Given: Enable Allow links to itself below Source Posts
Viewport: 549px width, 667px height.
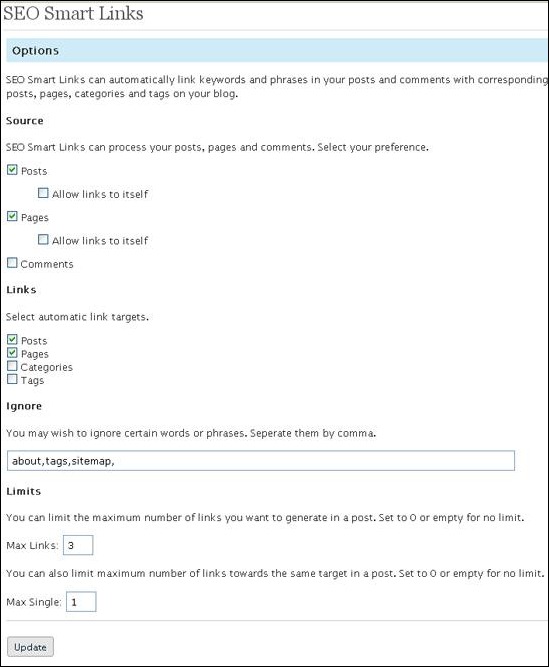Looking at the screenshot, I should coord(43,193).
